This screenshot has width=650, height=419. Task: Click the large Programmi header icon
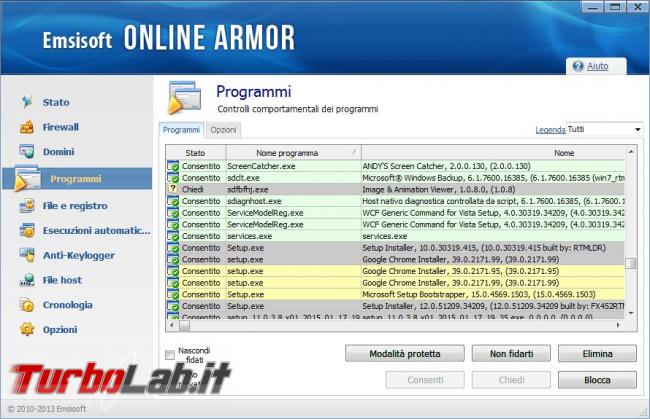[185, 98]
